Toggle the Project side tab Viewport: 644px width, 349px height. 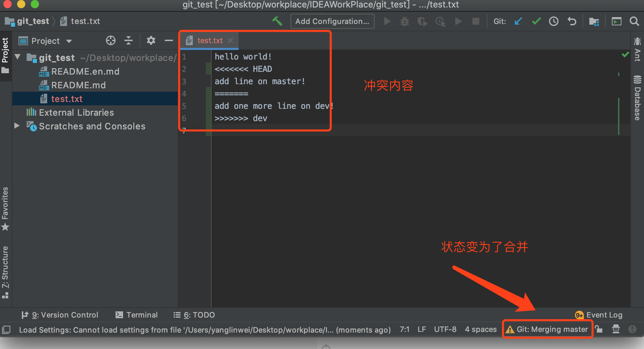click(x=5, y=55)
